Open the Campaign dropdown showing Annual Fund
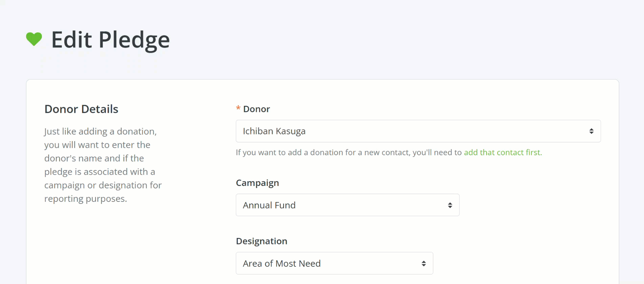The image size is (644, 284). tap(338, 205)
